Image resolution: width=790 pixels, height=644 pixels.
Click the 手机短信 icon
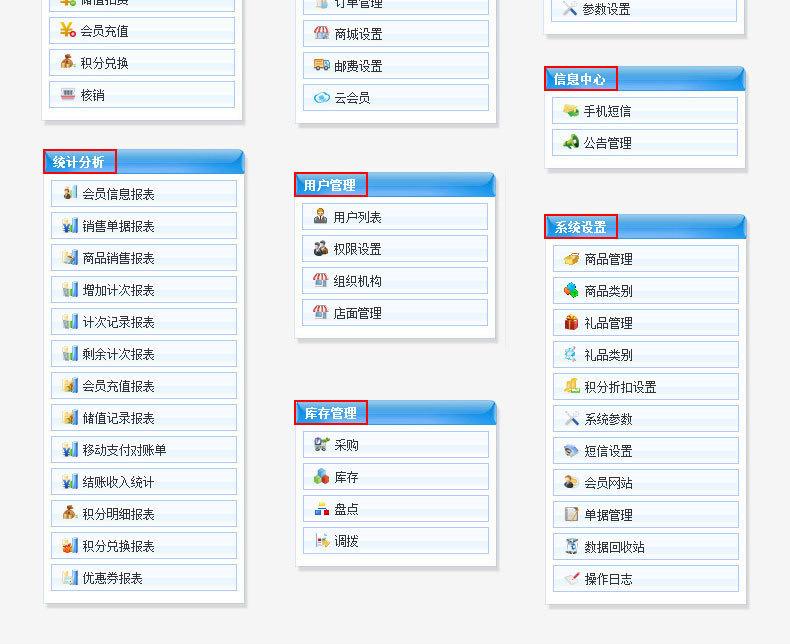tap(570, 111)
